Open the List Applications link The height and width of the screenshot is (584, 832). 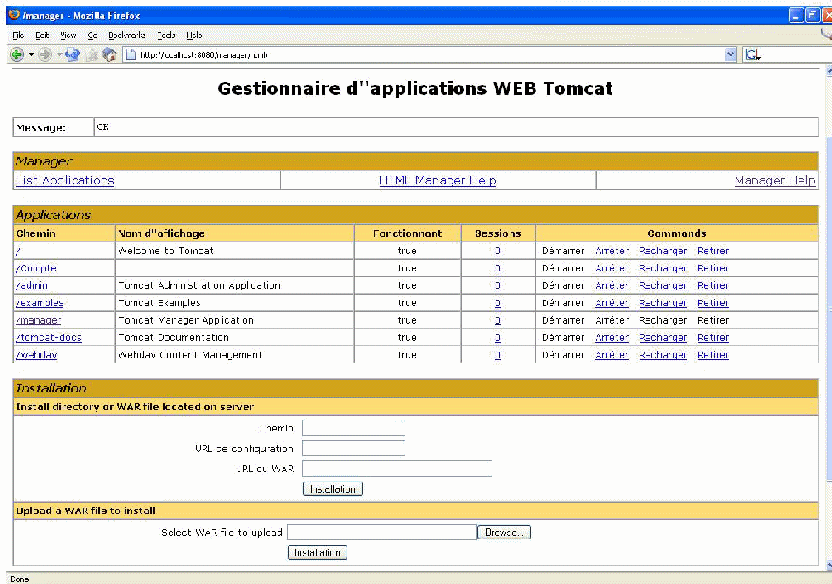(65, 181)
